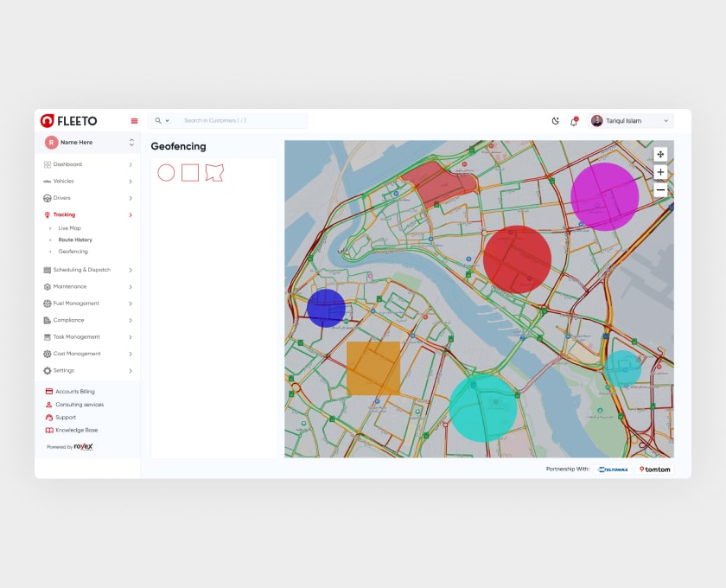Zoom in on the map

coord(660,172)
